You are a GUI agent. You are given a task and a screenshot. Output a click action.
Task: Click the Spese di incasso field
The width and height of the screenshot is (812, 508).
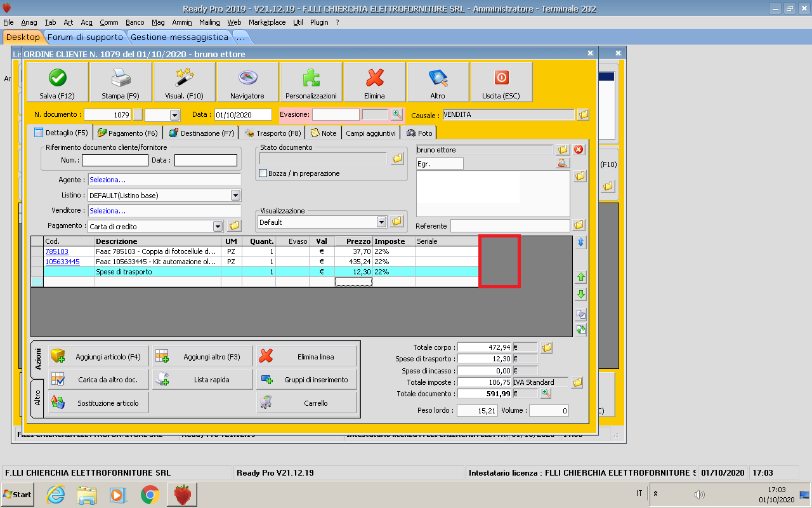tap(485, 371)
